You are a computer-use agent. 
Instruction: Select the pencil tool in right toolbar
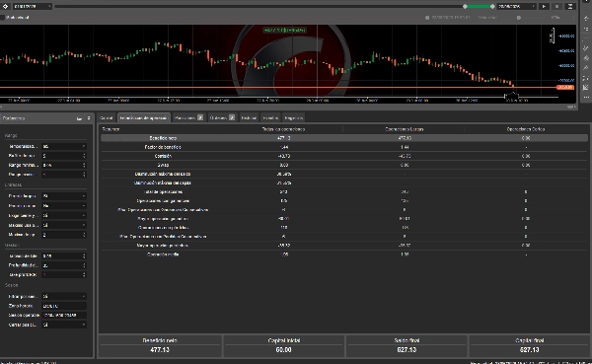click(x=586, y=68)
